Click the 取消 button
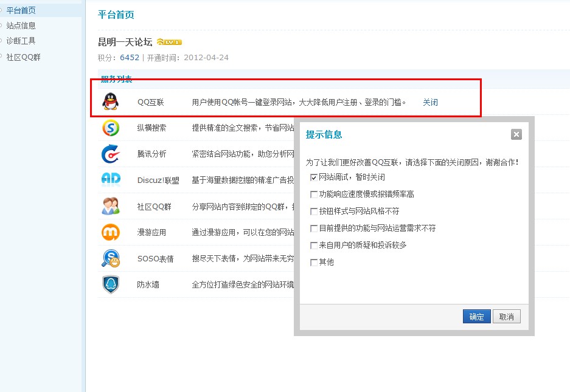Screen dimensions: 570x392 pyautogui.click(x=506, y=317)
